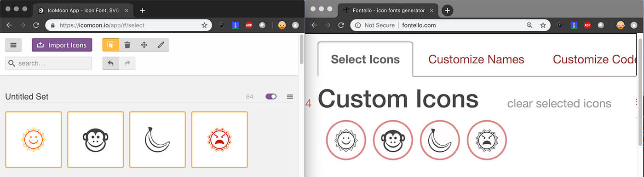Go forward in the IcoMoon browser window

23,25
